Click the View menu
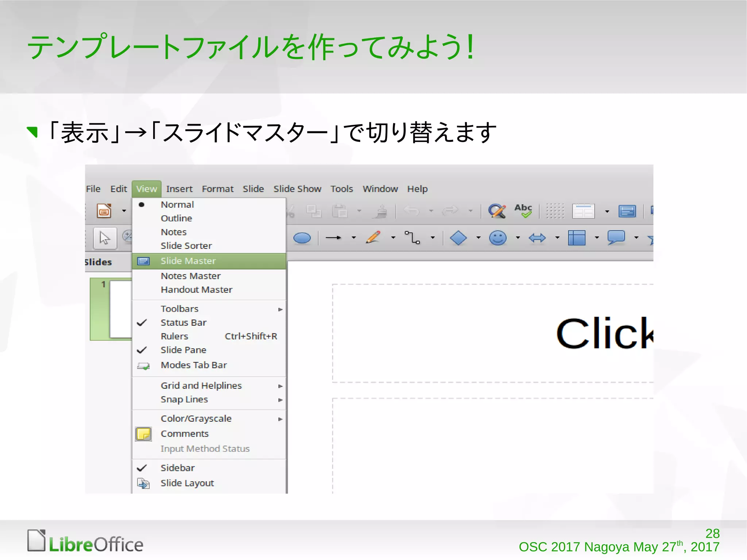Viewport: 747px width, 560px height. [x=147, y=189]
